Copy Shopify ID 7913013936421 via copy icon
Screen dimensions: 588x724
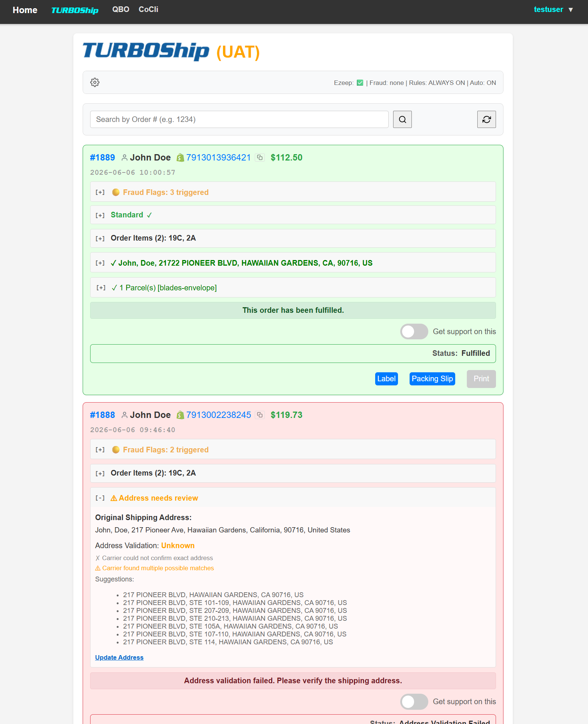260,158
